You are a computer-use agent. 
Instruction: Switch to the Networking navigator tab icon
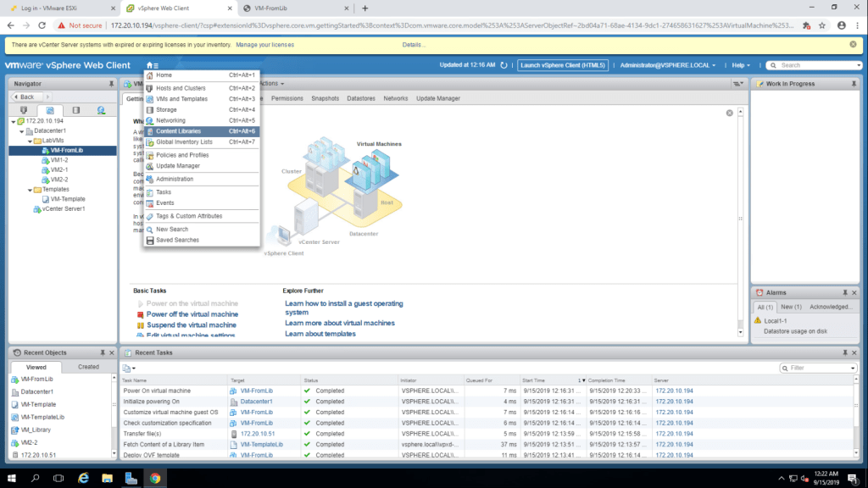click(101, 110)
